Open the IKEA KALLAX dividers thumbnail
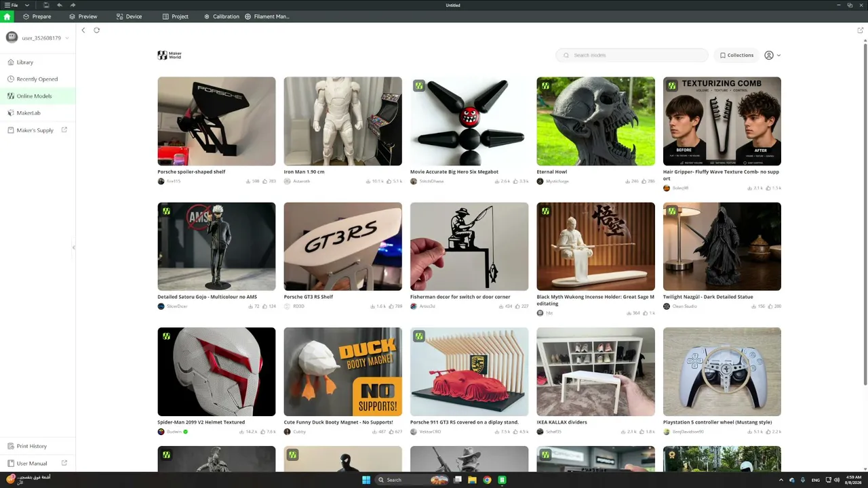The height and width of the screenshot is (488, 868). [x=595, y=372]
